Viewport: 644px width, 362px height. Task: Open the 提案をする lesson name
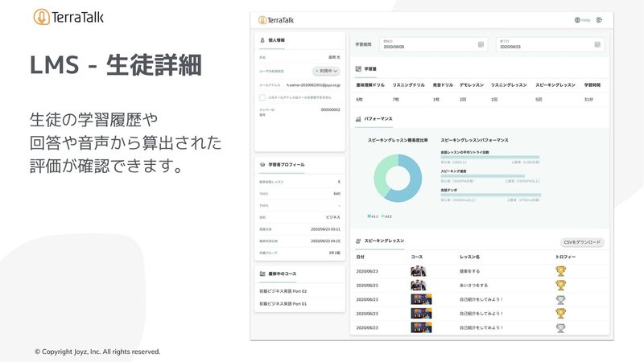point(469,271)
